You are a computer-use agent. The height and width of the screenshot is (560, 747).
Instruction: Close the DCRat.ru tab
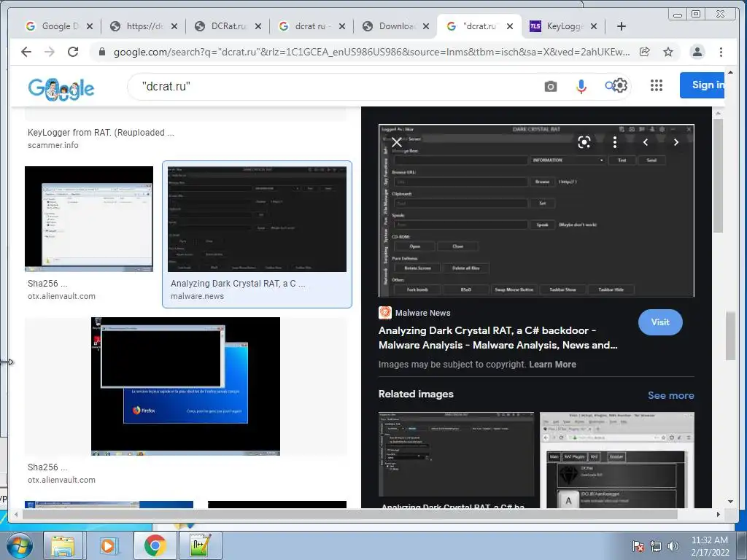(258, 26)
